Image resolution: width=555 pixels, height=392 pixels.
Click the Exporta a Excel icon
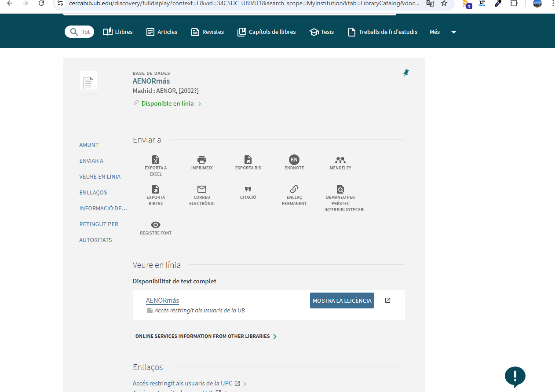[156, 160]
